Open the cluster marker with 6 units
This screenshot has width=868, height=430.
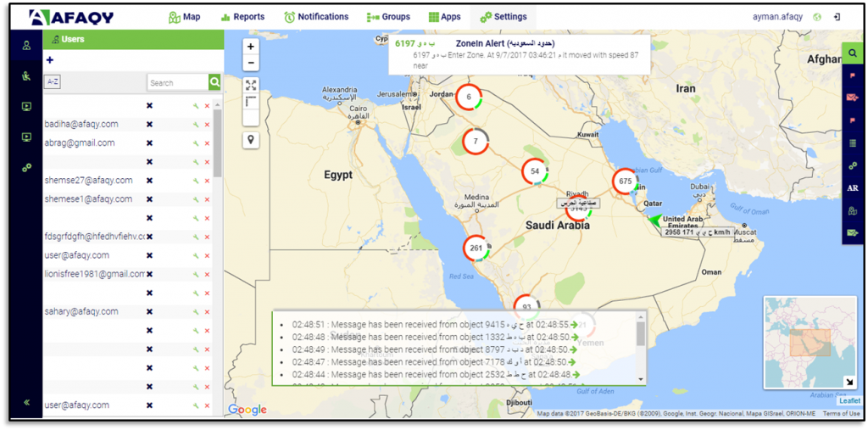coord(469,97)
